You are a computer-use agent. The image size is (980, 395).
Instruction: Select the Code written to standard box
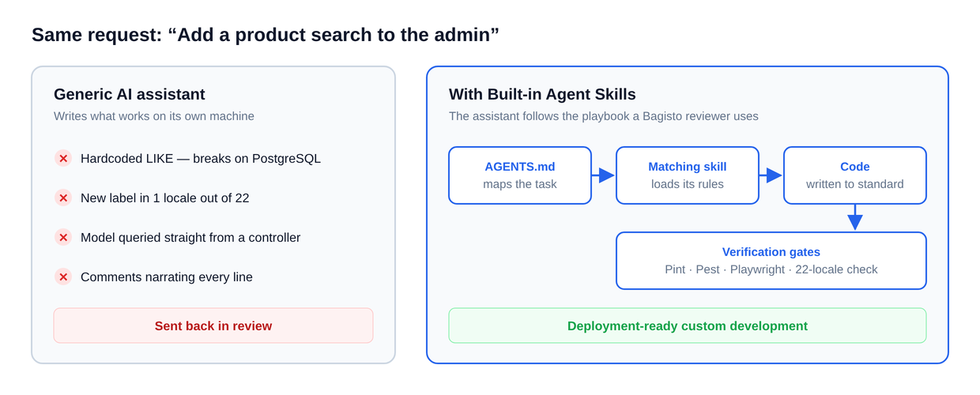click(855, 175)
